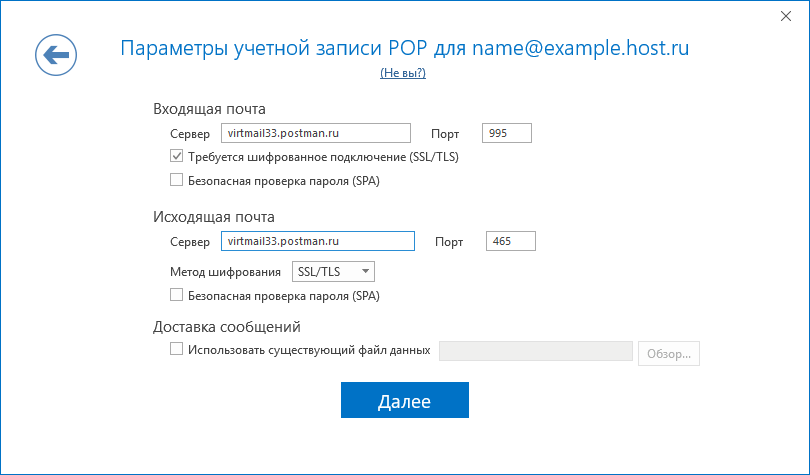
Task: Click the 'Метод шифрования' label
Action: coord(225,272)
